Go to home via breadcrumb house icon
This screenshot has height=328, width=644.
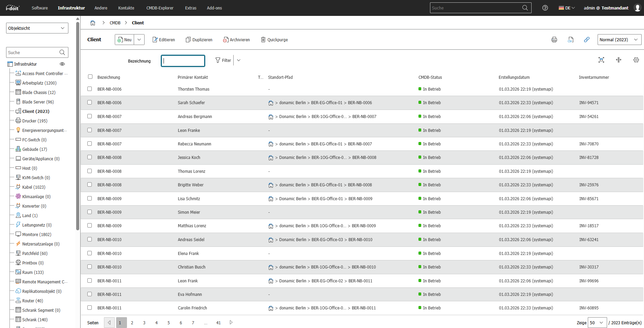pyautogui.click(x=93, y=23)
